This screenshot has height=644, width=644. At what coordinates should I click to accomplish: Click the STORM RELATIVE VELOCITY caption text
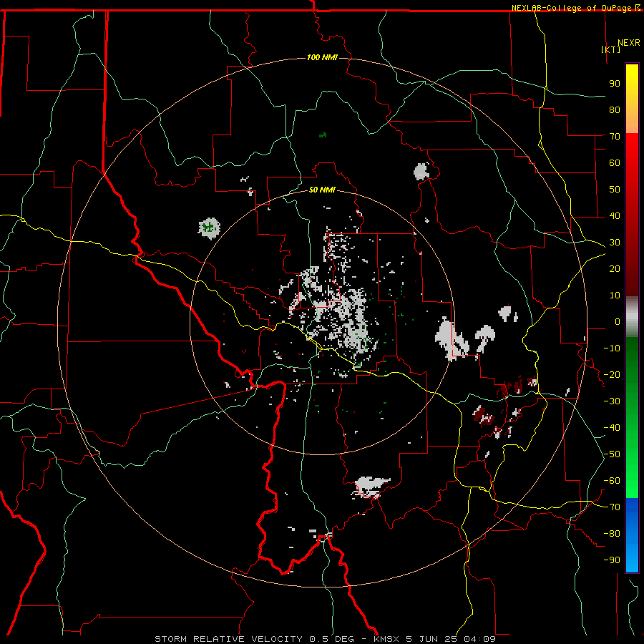(x=228, y=639)
